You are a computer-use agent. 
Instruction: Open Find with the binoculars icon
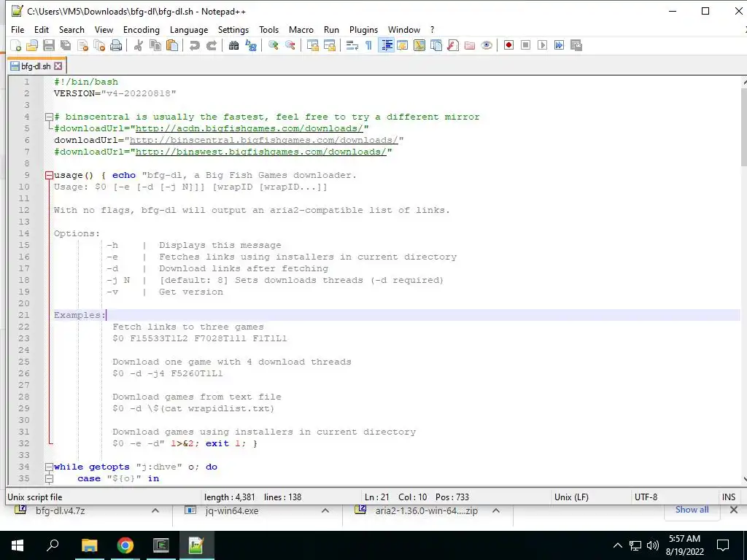point(233,45)
